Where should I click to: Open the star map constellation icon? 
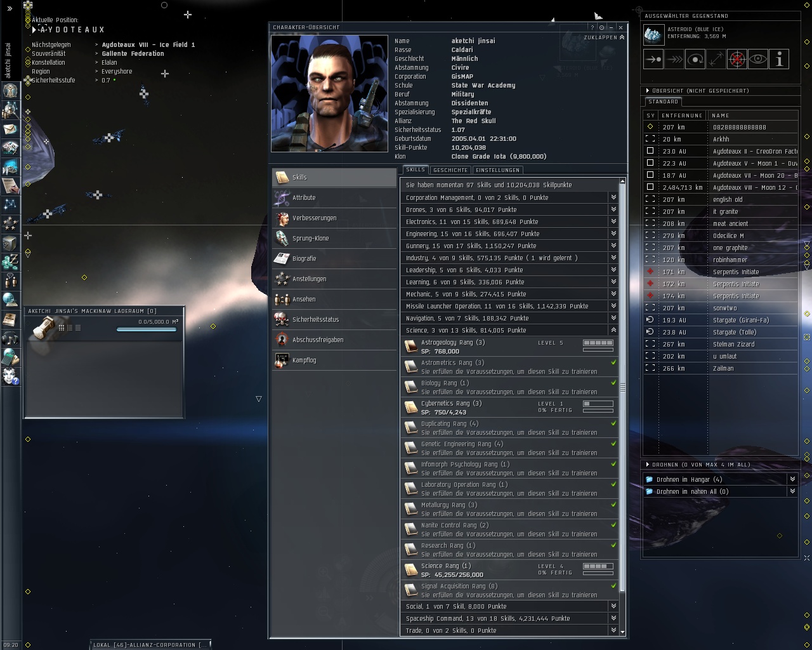click(10, 204)
